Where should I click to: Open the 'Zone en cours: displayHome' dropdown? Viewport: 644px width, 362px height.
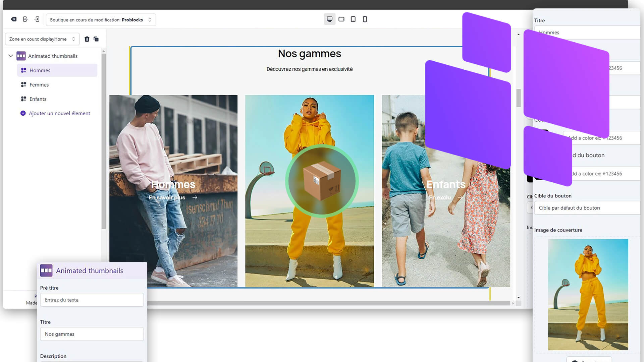(x=42, y=39)
